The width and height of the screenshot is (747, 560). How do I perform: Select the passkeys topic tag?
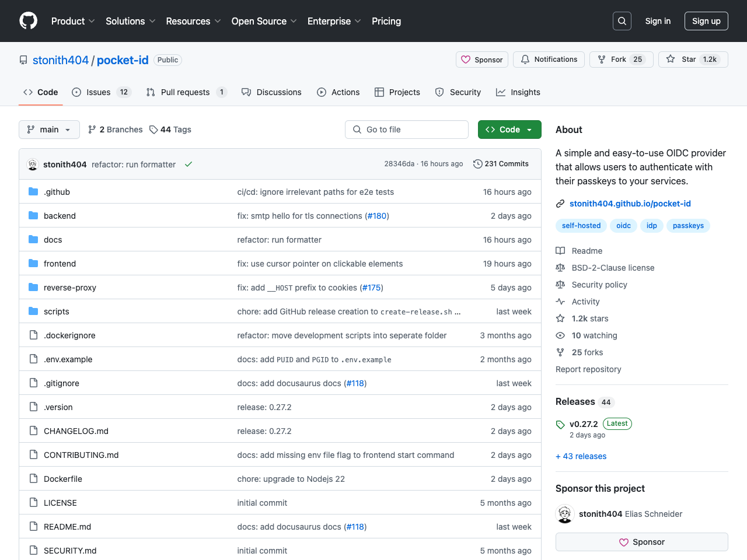[688, 226]
